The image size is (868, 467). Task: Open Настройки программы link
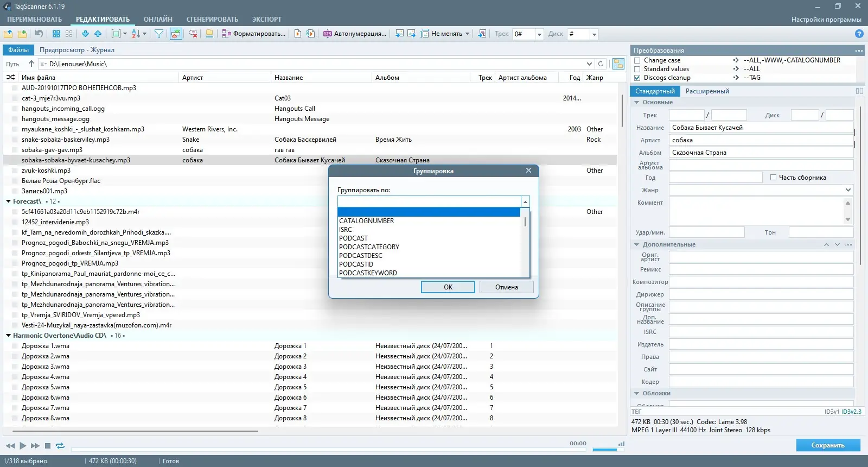[826, 20]
